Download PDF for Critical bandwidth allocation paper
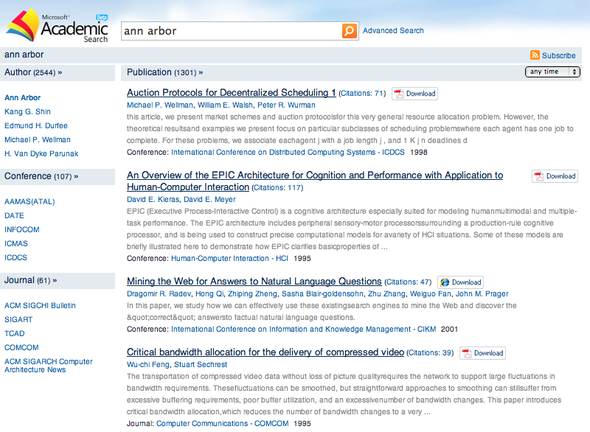Screen dimensions: 590x432 coord(482,353)
